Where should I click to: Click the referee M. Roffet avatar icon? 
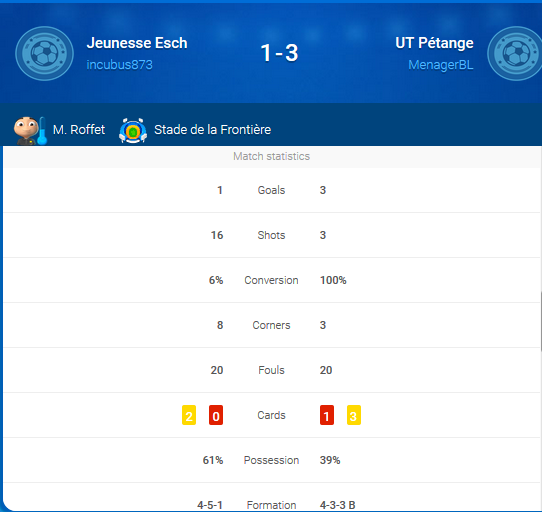[29, 130]
